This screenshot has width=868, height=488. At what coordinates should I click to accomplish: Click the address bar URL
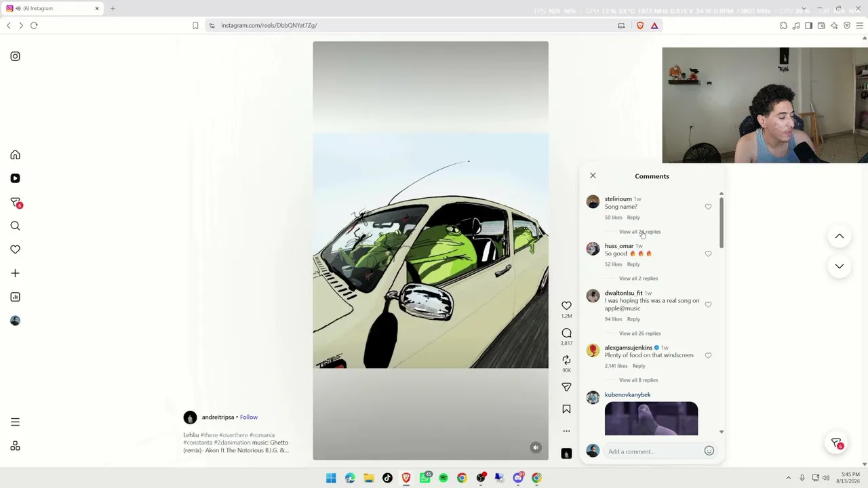point(269,26)
